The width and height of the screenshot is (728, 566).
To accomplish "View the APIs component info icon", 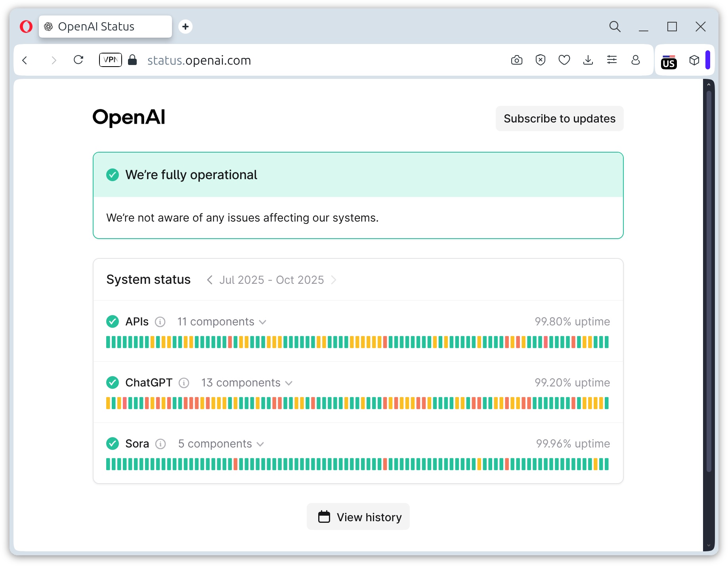I will pyautogui.click(x=160, y=322).
